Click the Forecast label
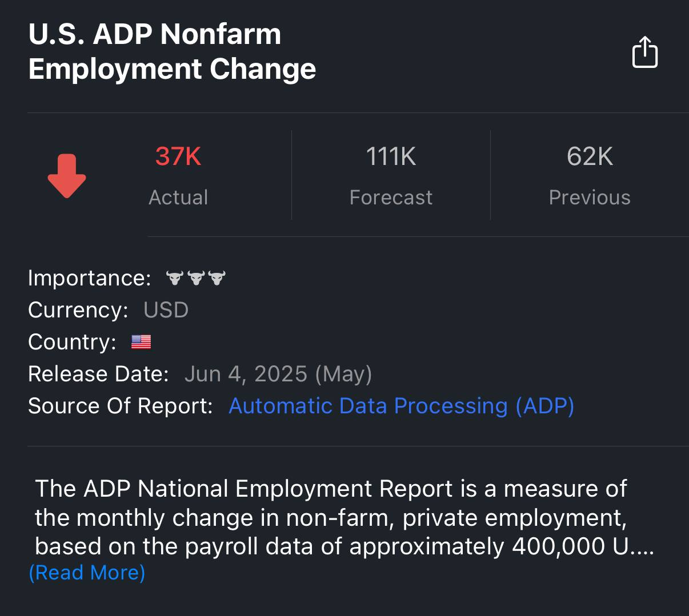Image resolution: width=689 pixels, height=616 pixels. point(391,198)
